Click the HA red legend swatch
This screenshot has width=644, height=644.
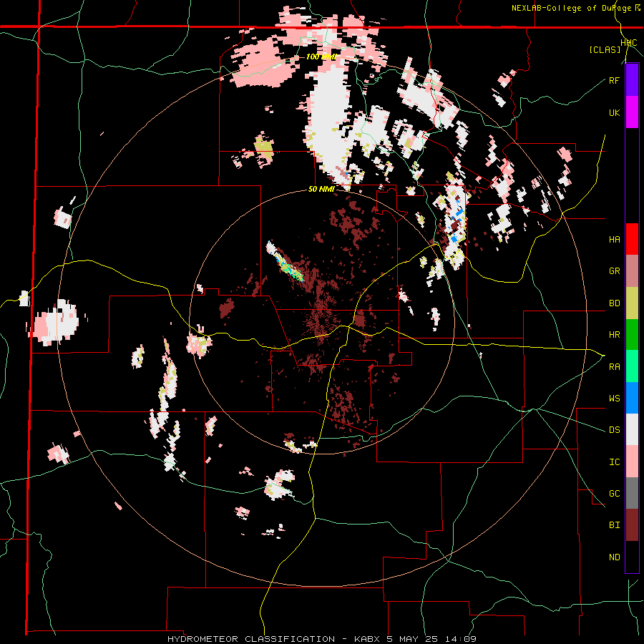632,239
